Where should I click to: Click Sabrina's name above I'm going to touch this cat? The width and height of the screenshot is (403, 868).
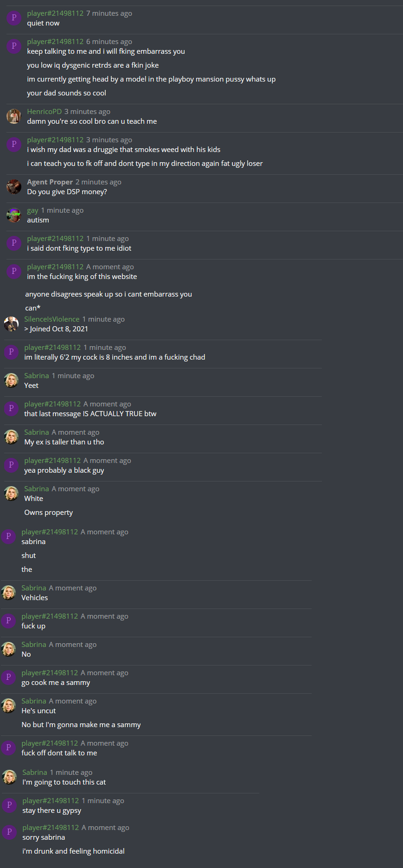[35, 773]
